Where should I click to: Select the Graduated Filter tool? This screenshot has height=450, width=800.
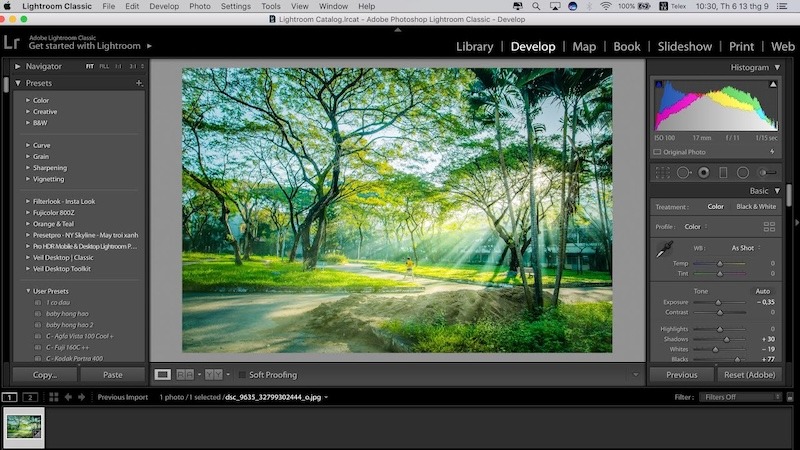coord(723,173)
